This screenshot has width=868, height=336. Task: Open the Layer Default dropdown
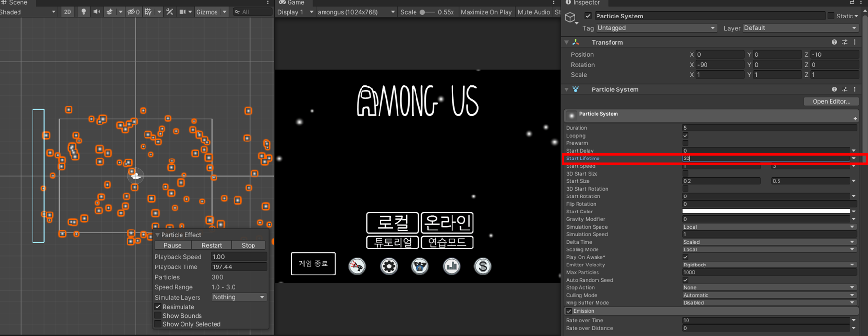(x=801, y=28)
